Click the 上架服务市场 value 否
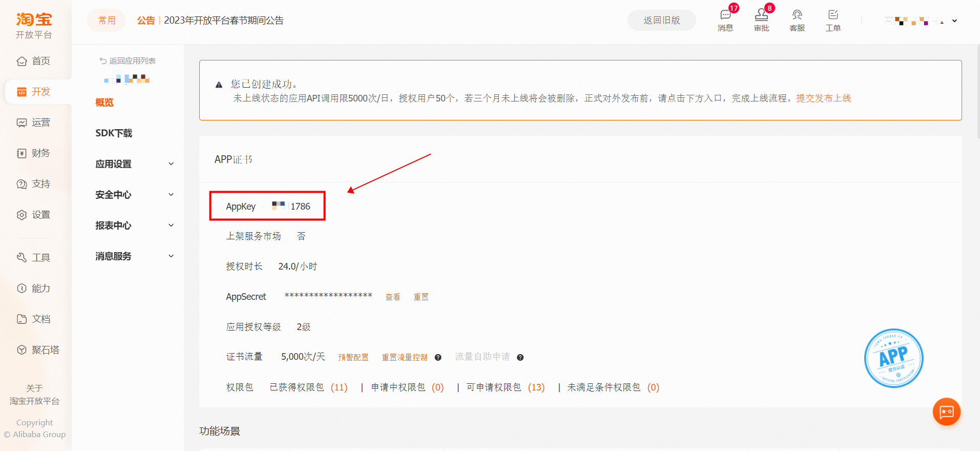This screenshot has width=980, height=451. tap(301, 236)
